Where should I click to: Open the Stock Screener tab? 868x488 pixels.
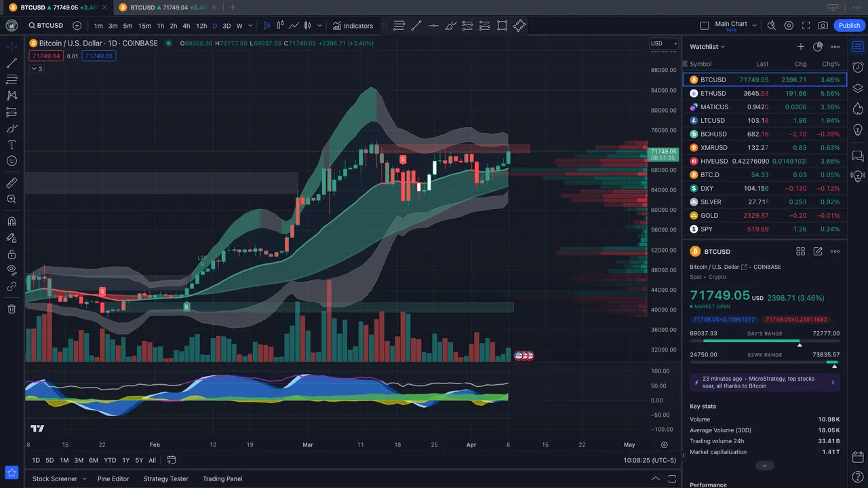[x=55, y=478]
